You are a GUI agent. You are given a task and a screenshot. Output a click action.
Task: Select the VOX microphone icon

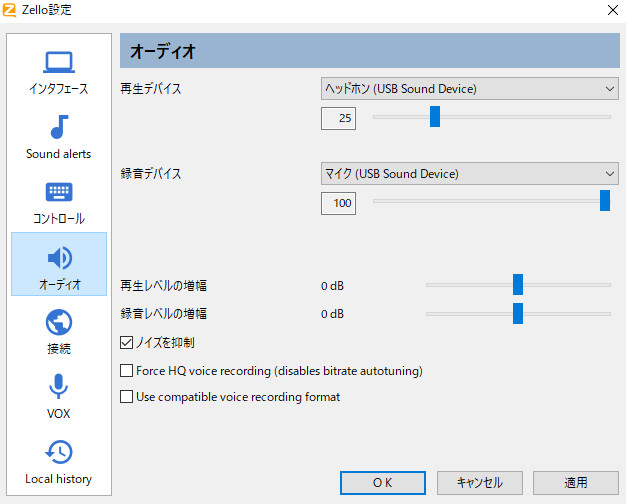59,387
